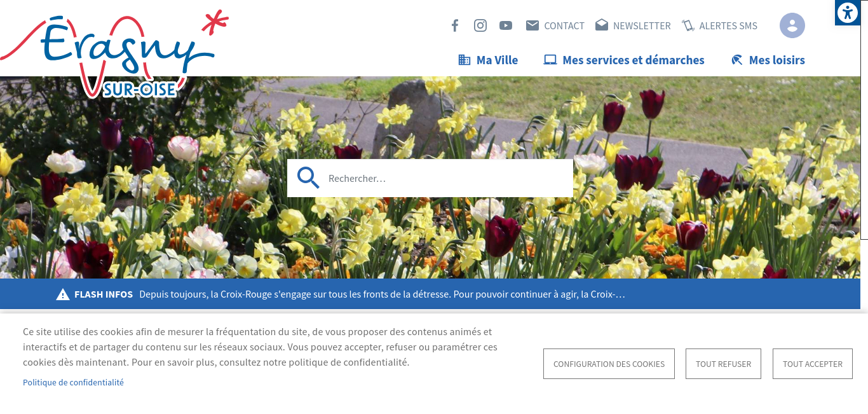Open the Croix-Rouge flash info message
The image size is (868, 414).
tap(381, 294)
